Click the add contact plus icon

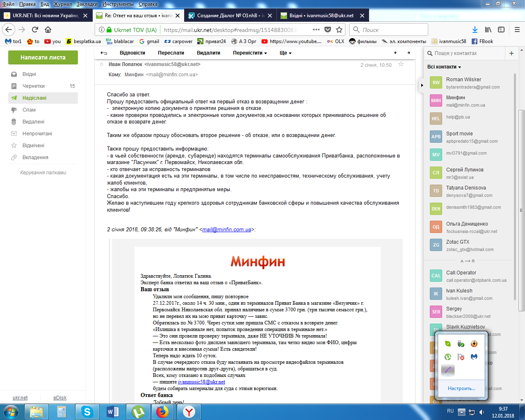(x=511, y=53)
